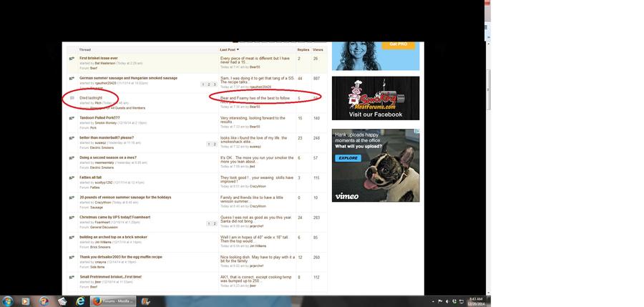This screenshot has height=307, width=644.
Task: Click thread icon for Small Pretrimmed brisket
Action: [72, 277]
